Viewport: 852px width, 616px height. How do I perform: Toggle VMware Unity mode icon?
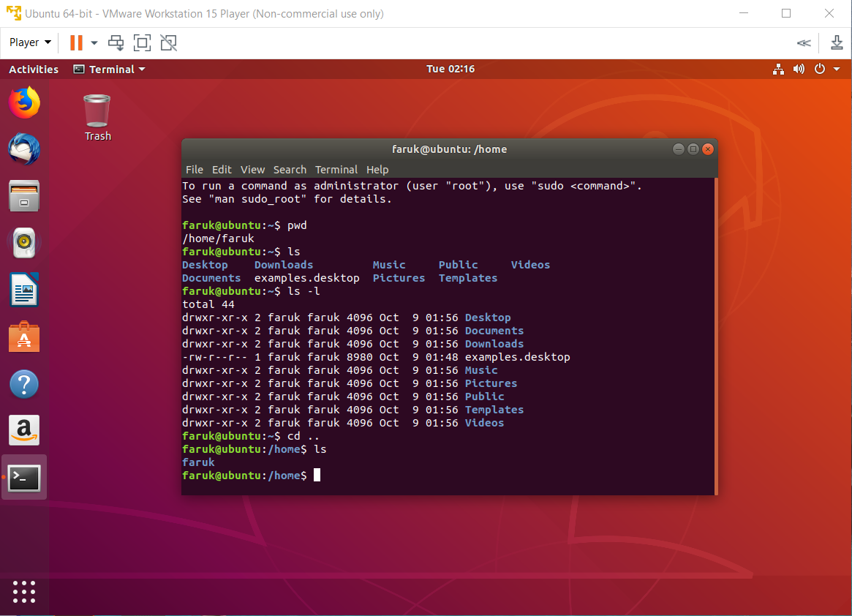click(x=169, y=42)
